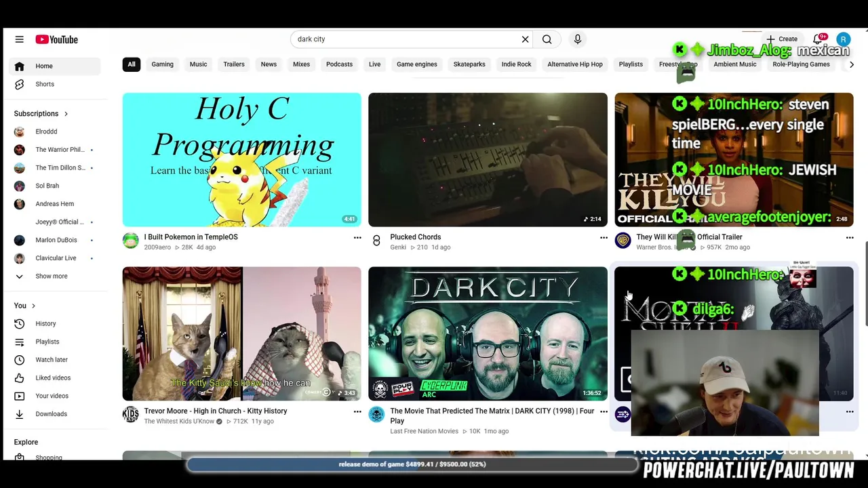Open Sol Brah subscription
This screenshot has height=488, width=868.
pos(55,186)
